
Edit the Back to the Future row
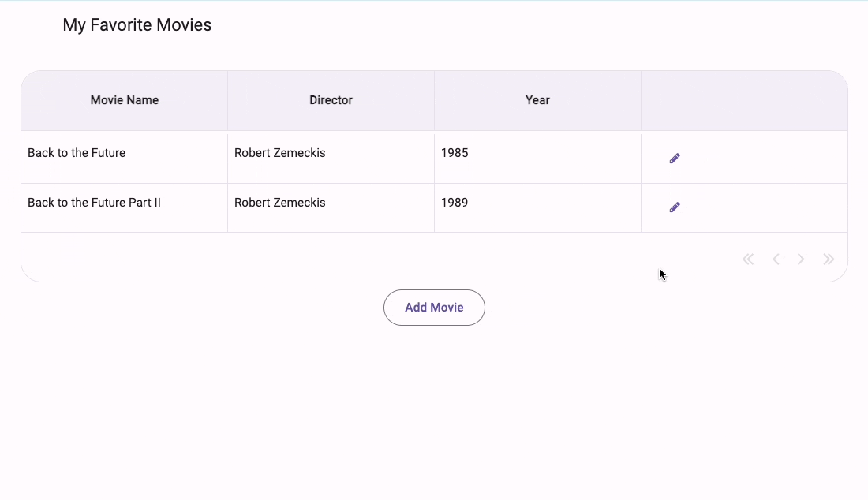[x=674, y=159]
